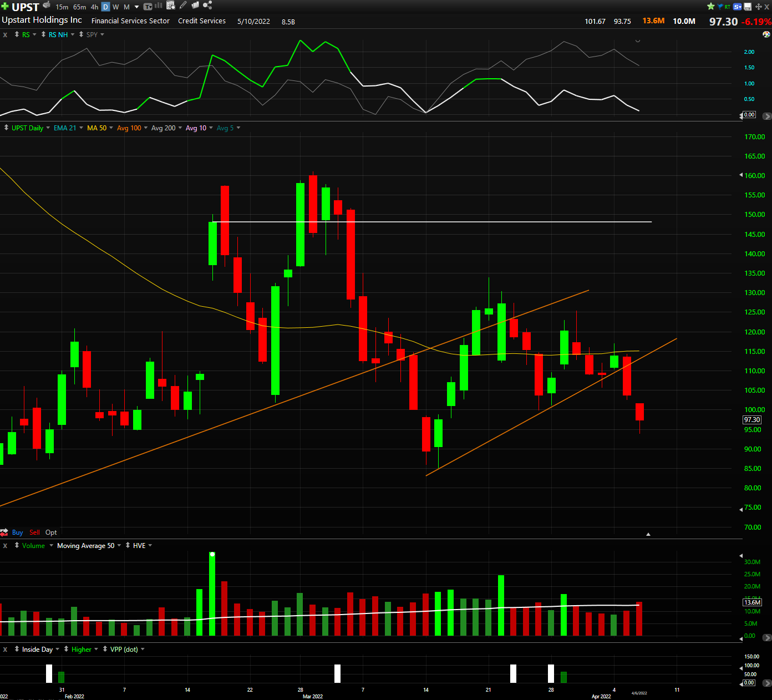Select the W weekly timeframe
The image size is (772, 700).
(116, 7)
